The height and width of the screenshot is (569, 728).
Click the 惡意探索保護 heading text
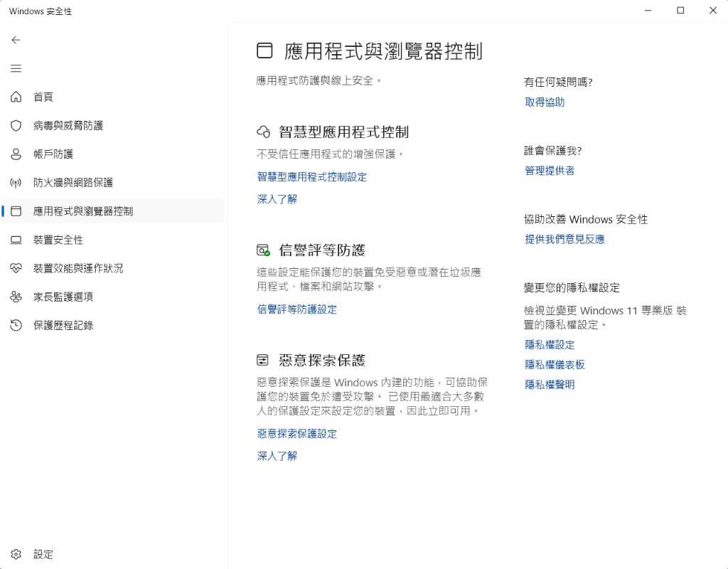[x=322, y=360]
